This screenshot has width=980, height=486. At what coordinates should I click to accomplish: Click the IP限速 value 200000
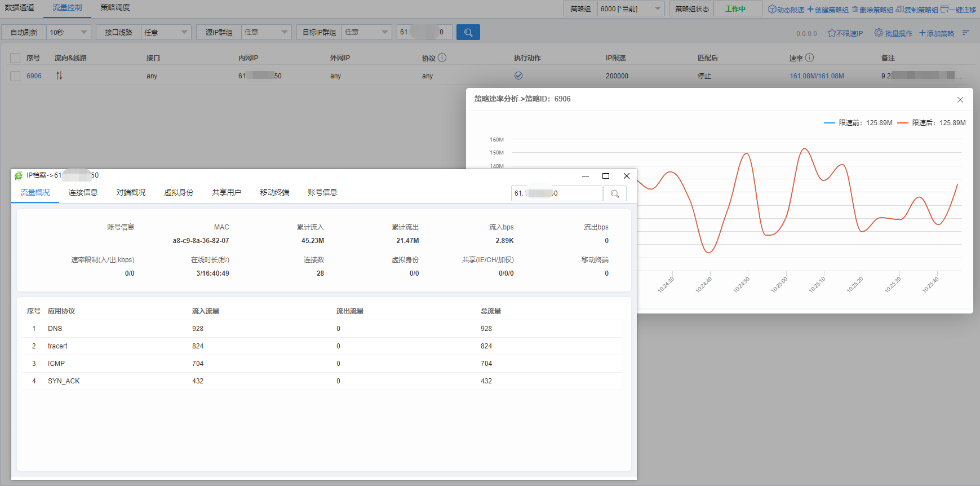(617, 76)
